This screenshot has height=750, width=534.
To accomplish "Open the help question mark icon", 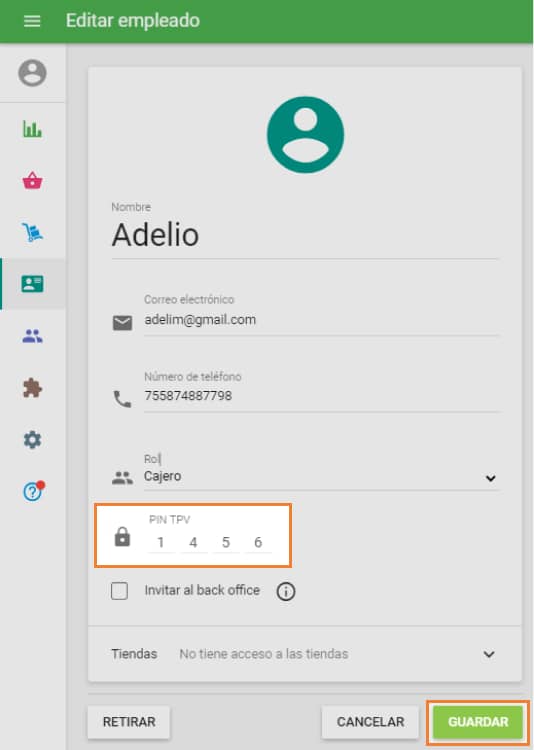I will pyautogui.click(x=33, y=491).
